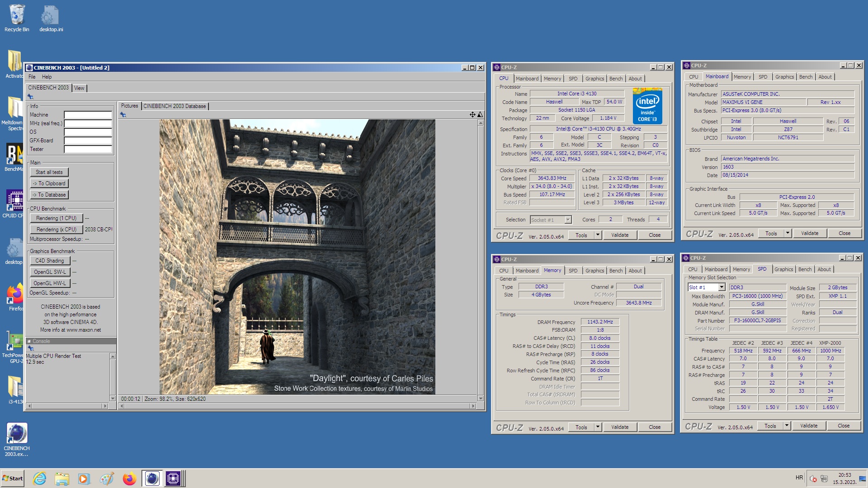Open Tools dropdown arrow in CPU-Z Memory window
Image resolution: width=868 pixels, height=488 pixels.
pos(598,427)
